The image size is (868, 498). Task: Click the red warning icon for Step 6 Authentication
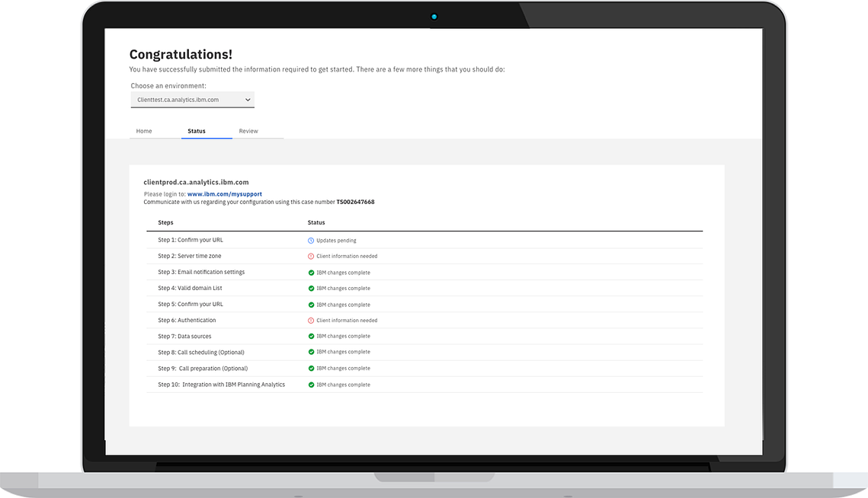tap(311, 321)
